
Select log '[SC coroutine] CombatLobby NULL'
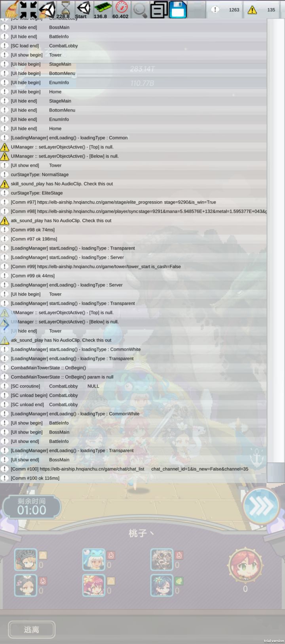pyautogui.click(x=133, y=386)
